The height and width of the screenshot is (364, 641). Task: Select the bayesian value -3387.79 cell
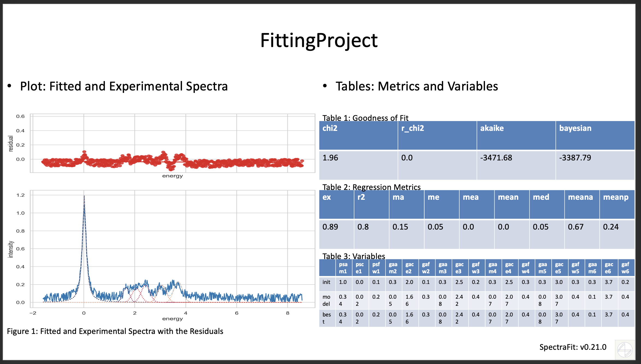(595, 165)
